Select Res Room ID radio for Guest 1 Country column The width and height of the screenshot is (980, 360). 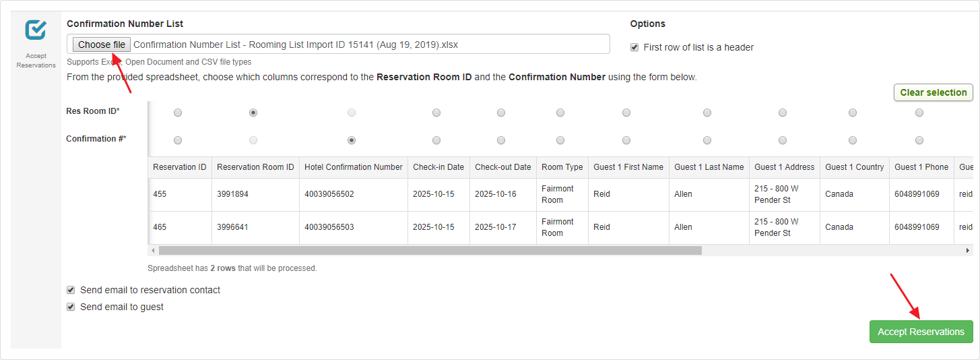point(853,113)
